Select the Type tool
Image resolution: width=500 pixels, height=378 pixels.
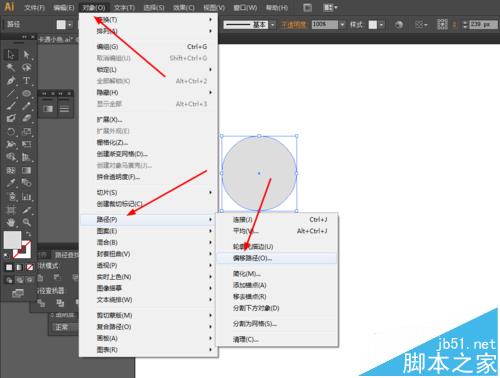tap(26, 80)
